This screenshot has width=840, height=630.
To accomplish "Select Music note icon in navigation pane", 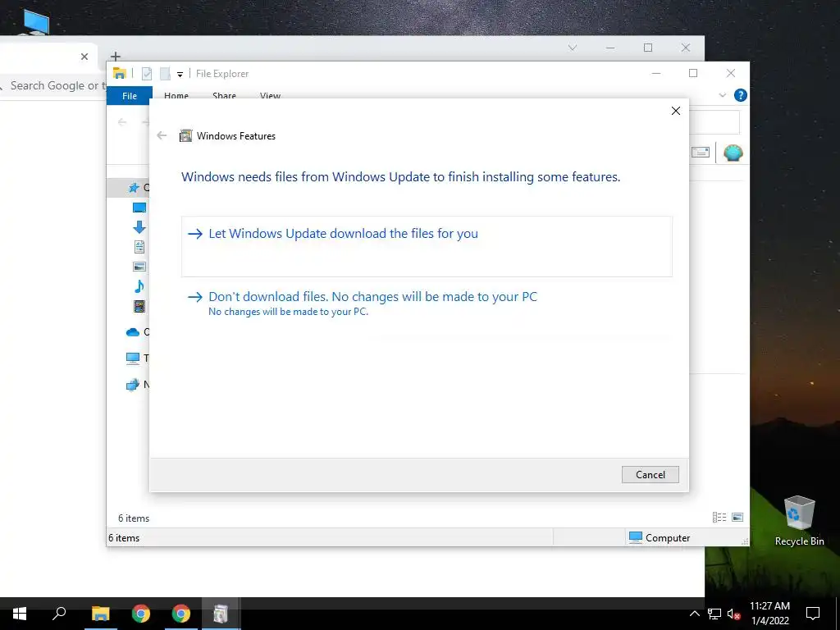I will coord(139,286).
